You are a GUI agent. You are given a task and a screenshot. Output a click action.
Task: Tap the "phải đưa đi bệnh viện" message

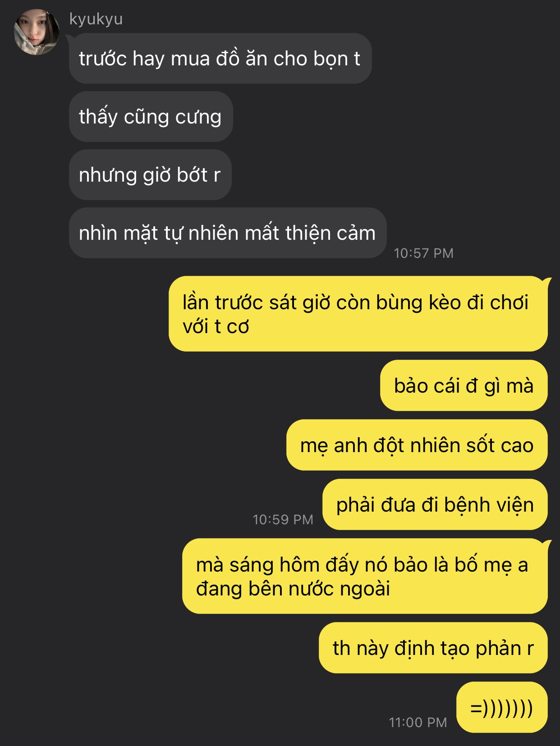point(435,504)
